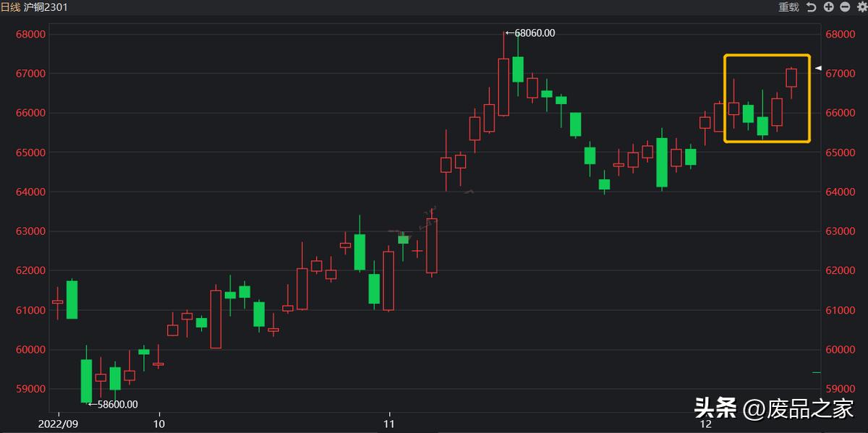This screenshot has height=433, width=868.
Task: Click the 59000 label on left price axis
Action: pyautogui.click(x=30, y=389)
